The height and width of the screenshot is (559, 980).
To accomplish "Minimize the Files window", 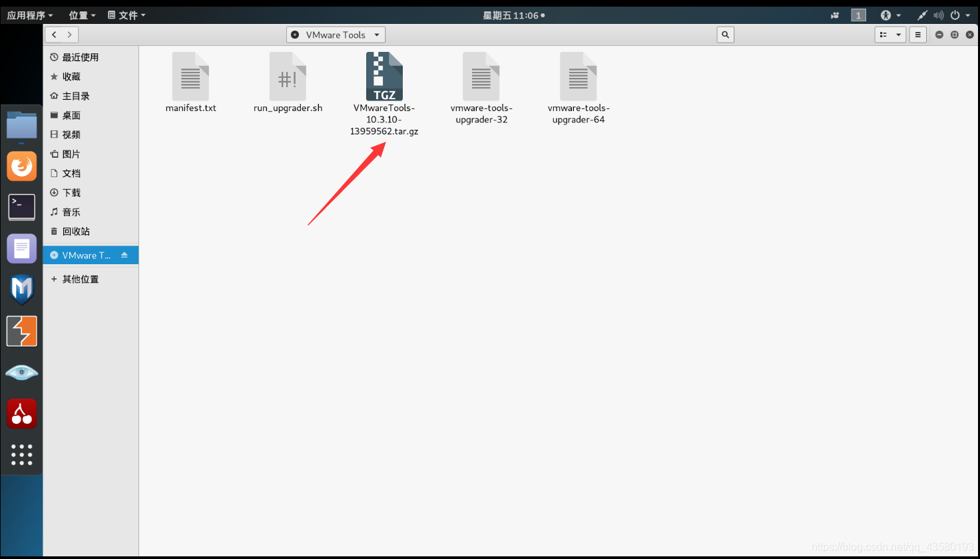I will click(x=939, y=35).
